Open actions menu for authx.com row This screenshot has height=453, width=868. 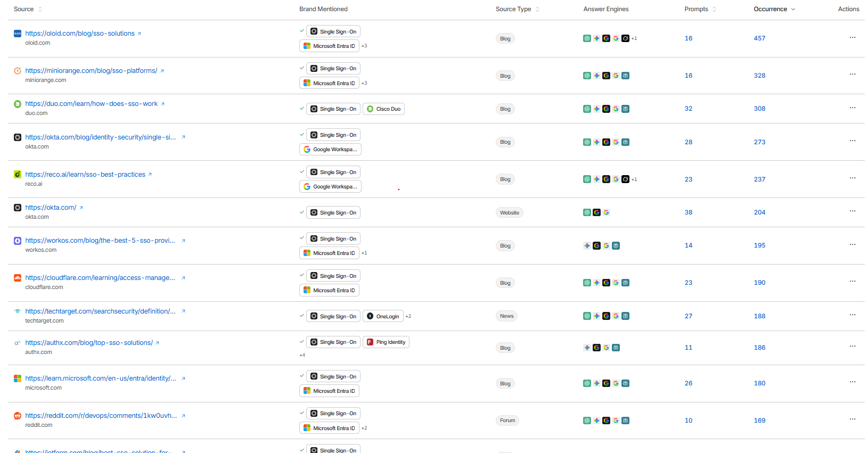[x=853, y=347]
